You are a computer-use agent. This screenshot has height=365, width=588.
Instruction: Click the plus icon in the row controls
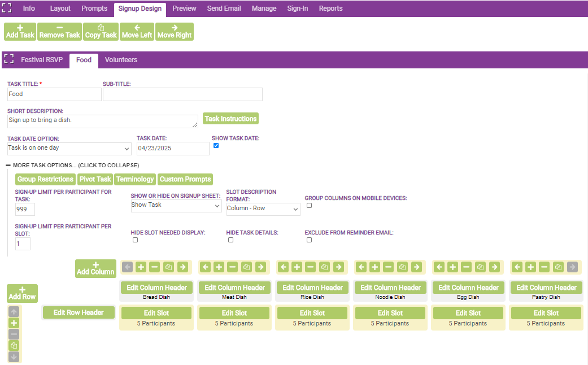pos(14,323)
